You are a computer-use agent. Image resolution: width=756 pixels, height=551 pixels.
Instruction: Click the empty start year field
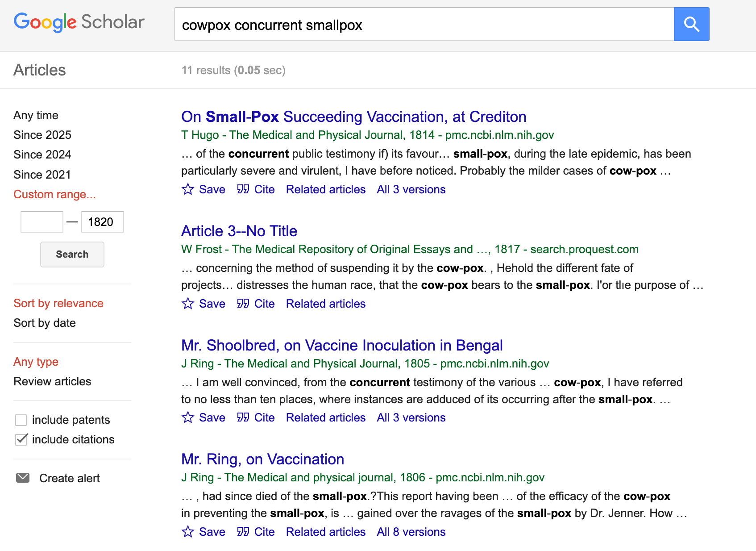tap(42, 222)
